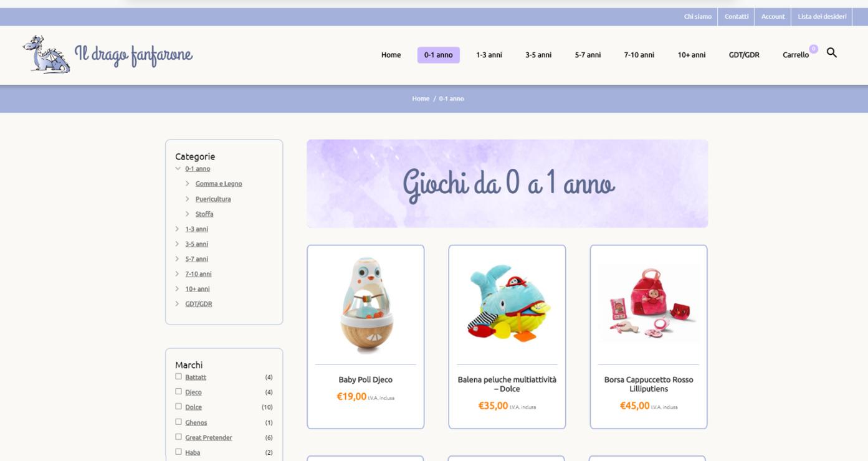This screenshot has width=868, height=461.
Task: Click the cart count badge
Action: click(x=813, y=49)
